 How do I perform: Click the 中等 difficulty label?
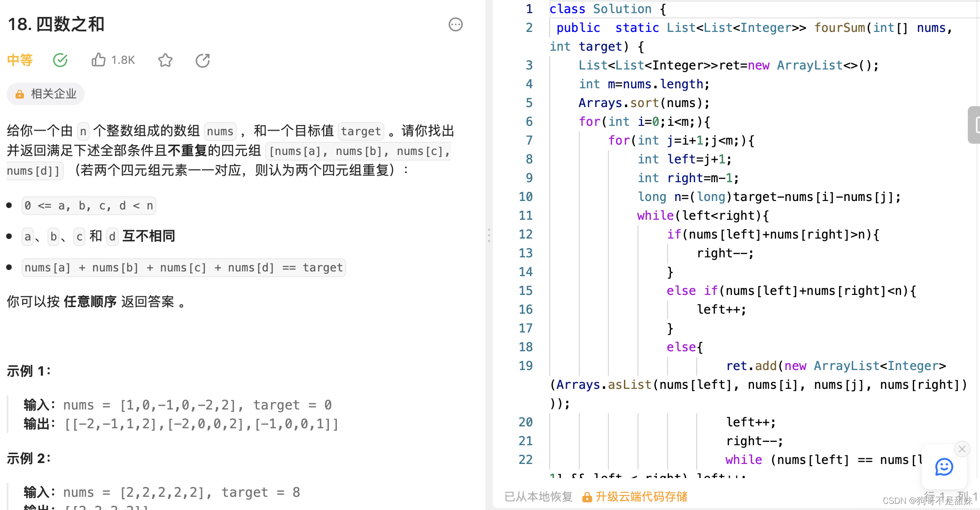(20, 60)
